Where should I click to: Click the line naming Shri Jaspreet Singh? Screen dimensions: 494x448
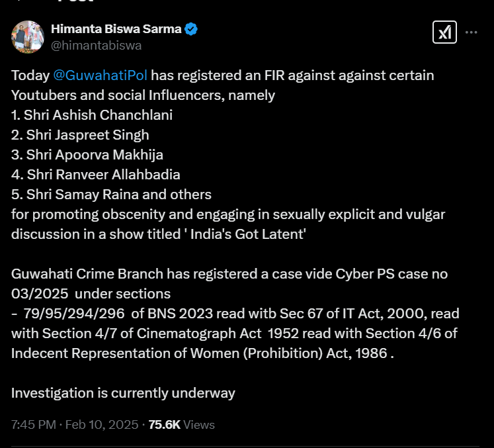coord(80,135)
